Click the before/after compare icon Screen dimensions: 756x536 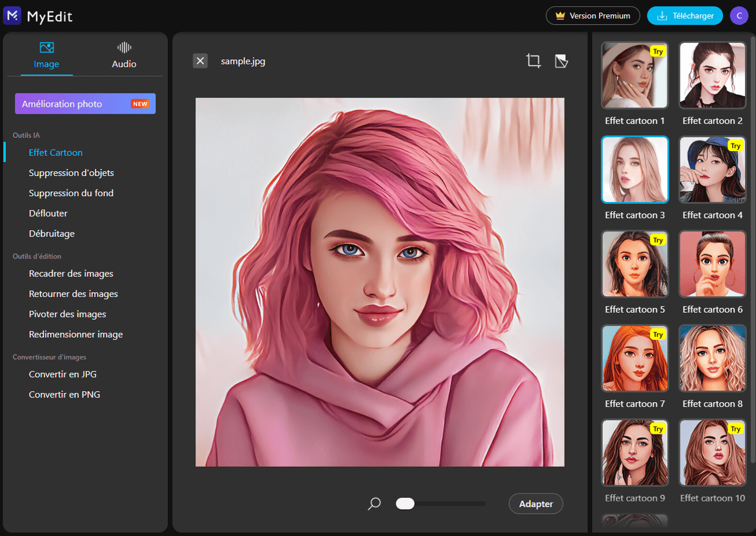pyautogui.click(x=561, y=60)
